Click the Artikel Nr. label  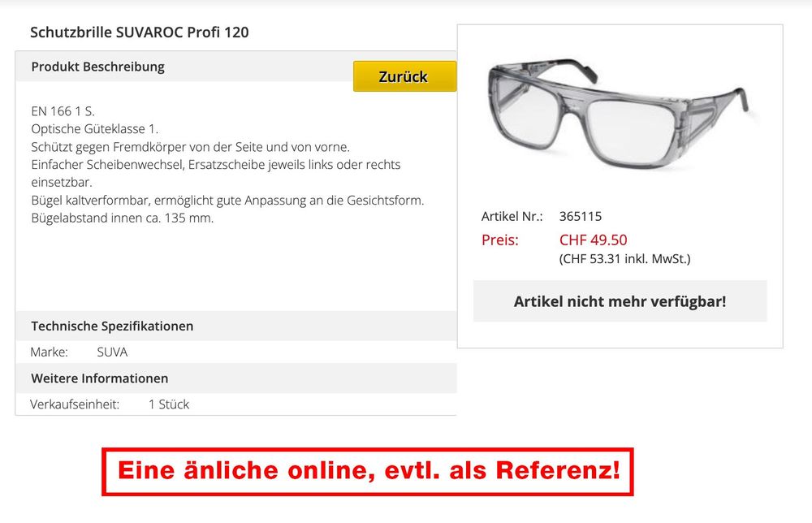pos(512,217)
